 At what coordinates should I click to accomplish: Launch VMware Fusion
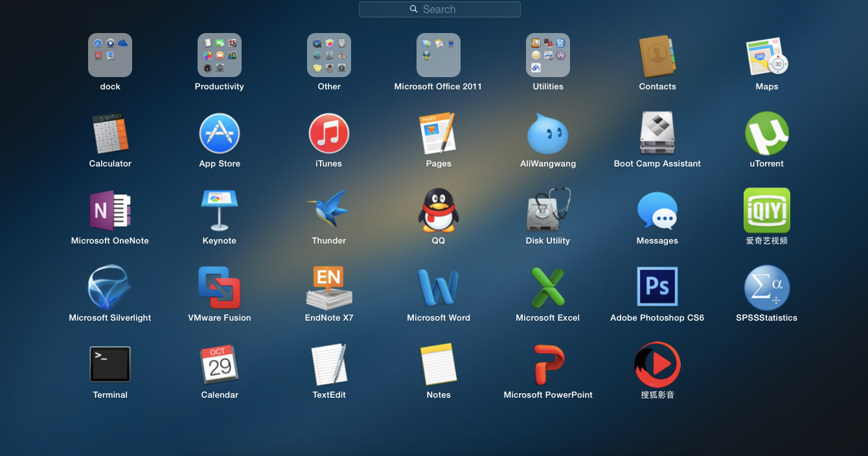[220, 287]
